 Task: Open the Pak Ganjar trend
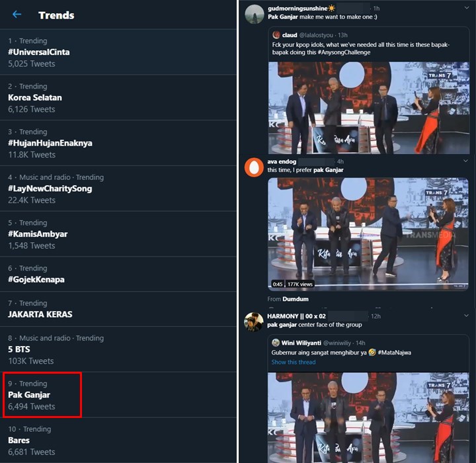click(x=118, y=395)
